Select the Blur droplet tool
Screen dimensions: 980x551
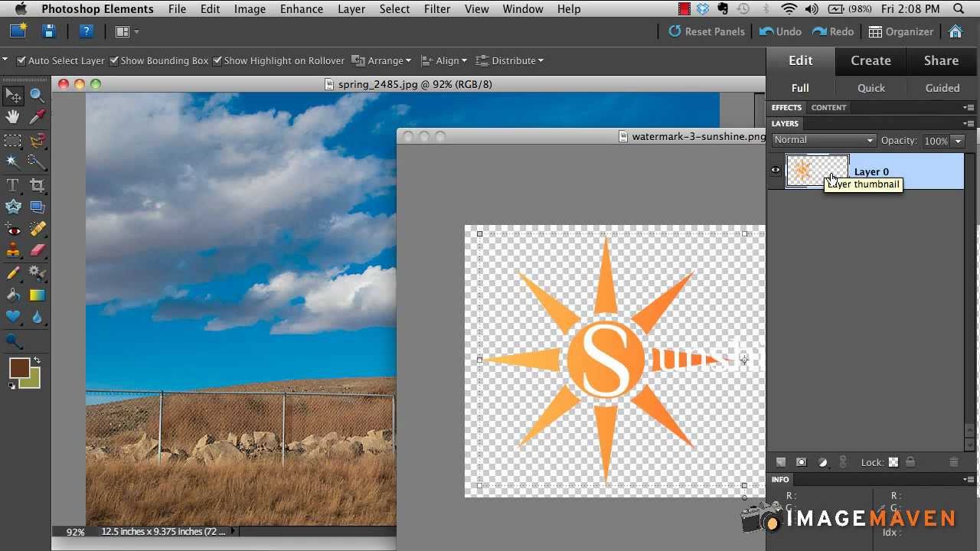pyautogui.click(x=37, y=317)
